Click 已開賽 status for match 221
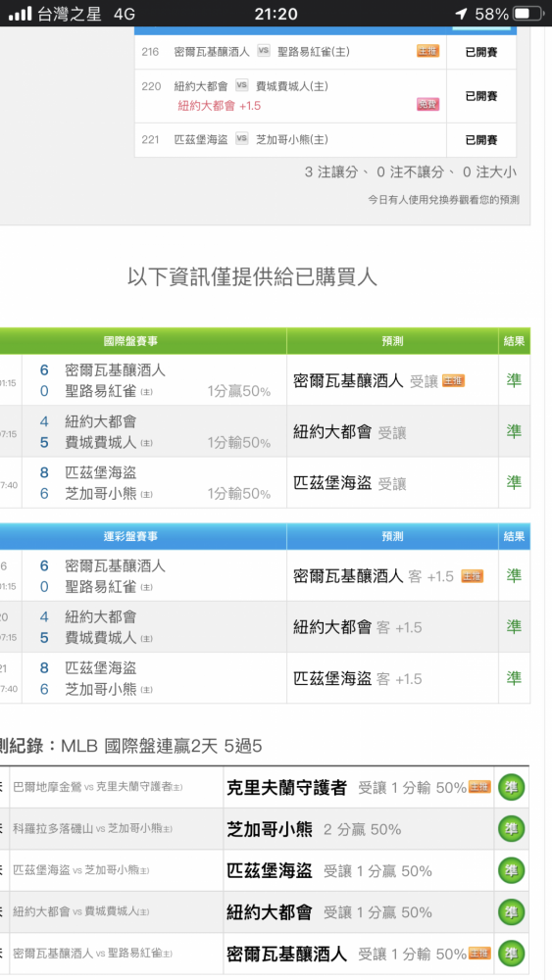The width and height of the screenshot is (552, 980). 480,140
